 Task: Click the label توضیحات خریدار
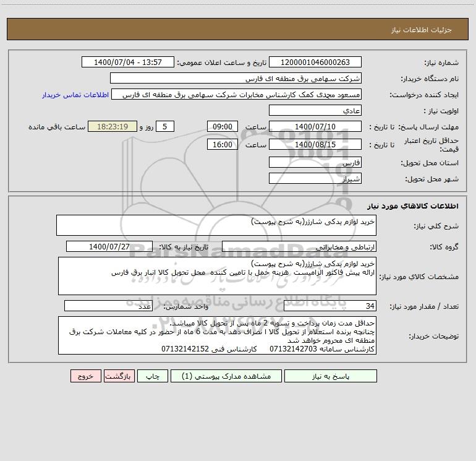point(434,336)
